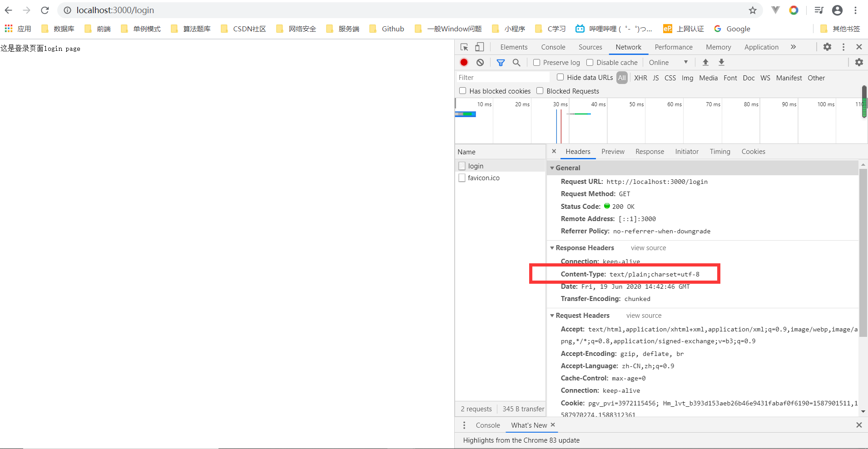868x449 pixels.
Task: Open the Initiator tab
Action: tap(687, 152)
